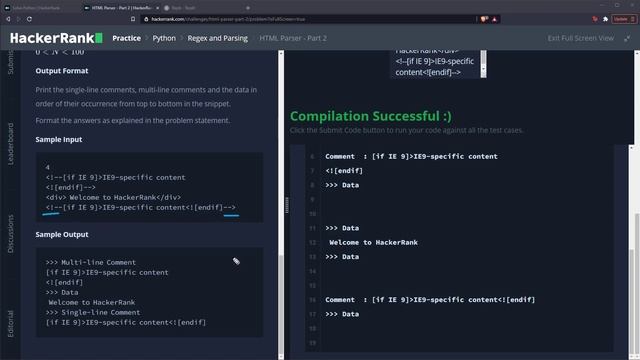The image size is (640, 360).
Task: Click the custom input text box with IE9 content
Action: (x=435, y=64)
